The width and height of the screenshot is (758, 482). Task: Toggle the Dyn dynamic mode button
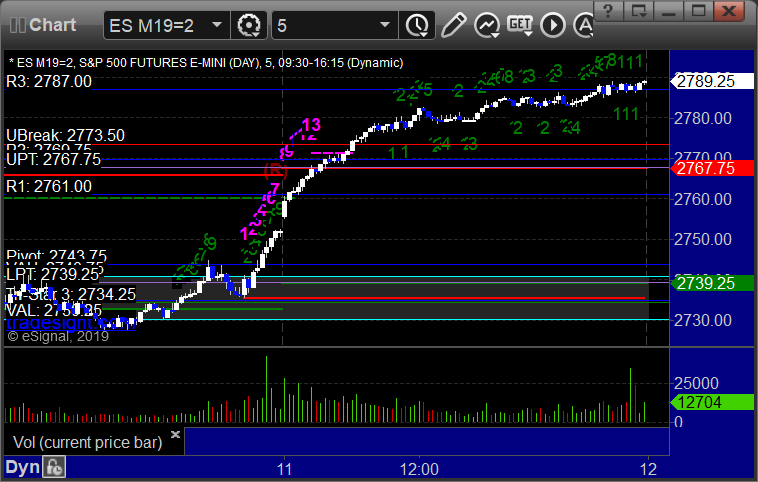[x=22, y=467]
